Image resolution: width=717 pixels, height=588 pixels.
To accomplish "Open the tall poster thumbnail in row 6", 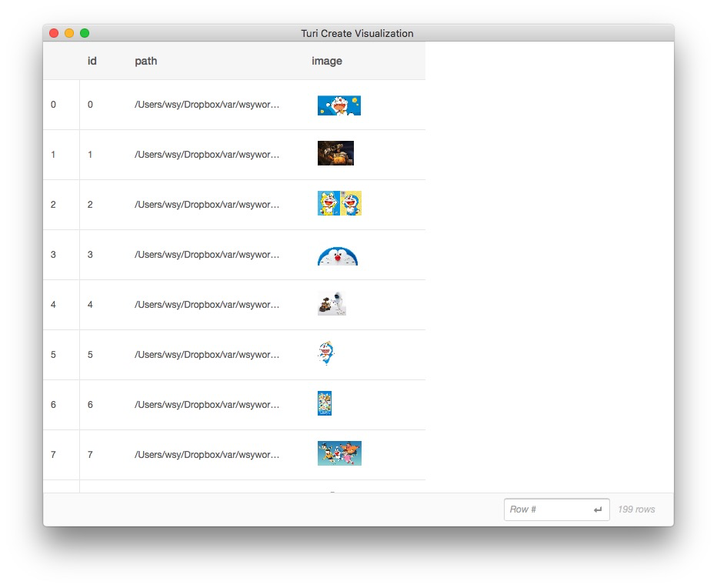I will 324,403.
